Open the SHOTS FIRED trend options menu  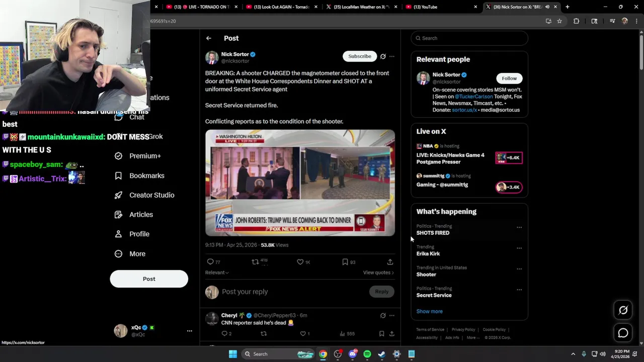(519, 227)
